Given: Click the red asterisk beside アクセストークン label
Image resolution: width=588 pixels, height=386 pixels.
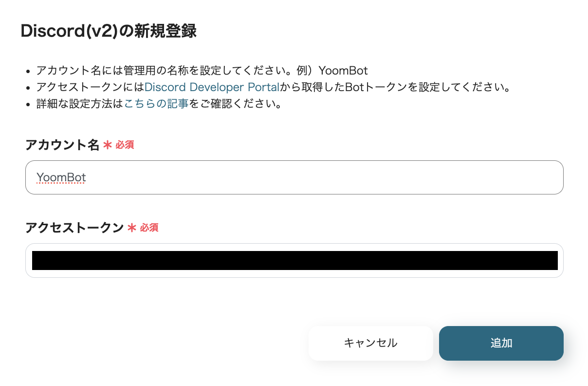Looking at the screenshot, I should click(x=132, y=228).
